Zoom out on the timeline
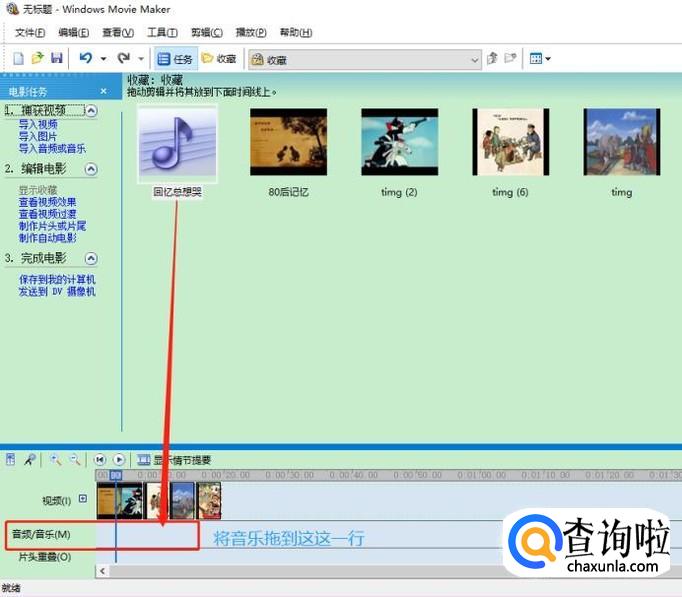 [x=75, y=460]
